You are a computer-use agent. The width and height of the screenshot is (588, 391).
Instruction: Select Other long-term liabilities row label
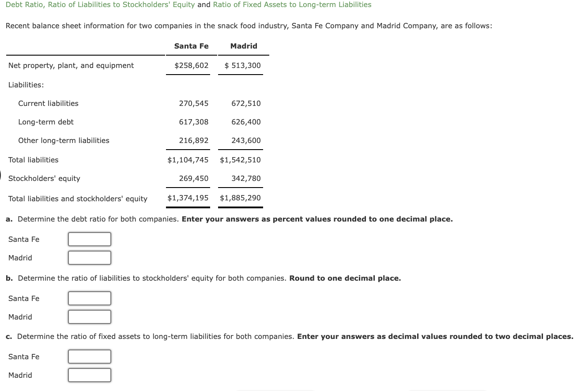point(64,140)
